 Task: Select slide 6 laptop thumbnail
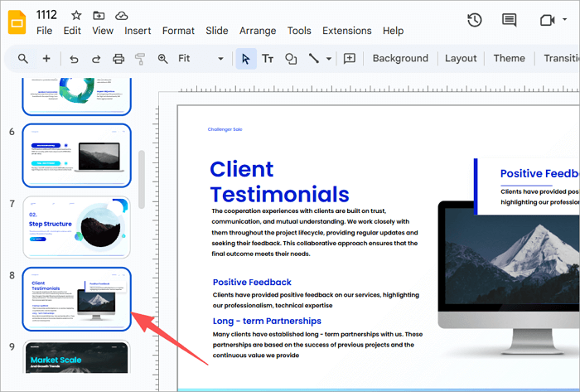tap(76, 155)
